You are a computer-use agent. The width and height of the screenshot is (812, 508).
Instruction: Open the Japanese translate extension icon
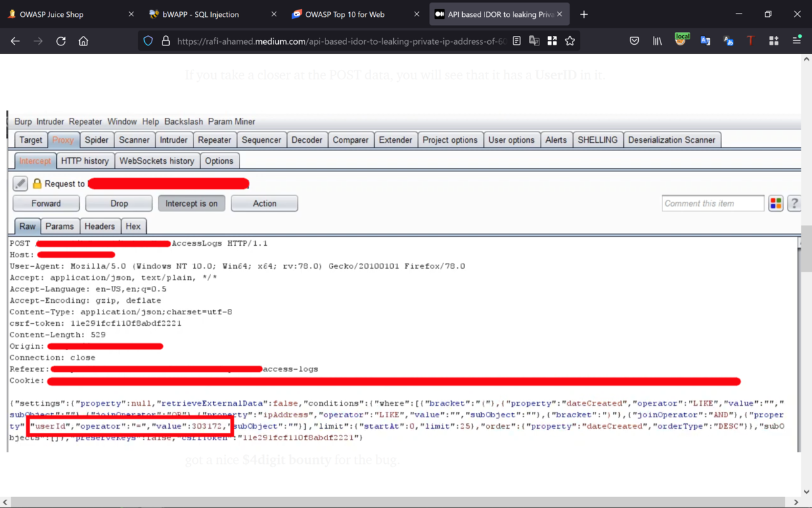tap(728, 41)
